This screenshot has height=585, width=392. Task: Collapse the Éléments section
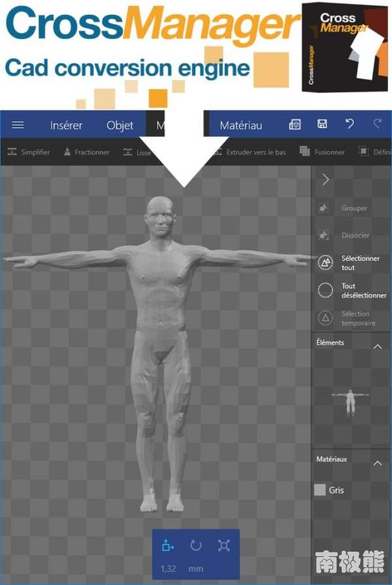378,346
